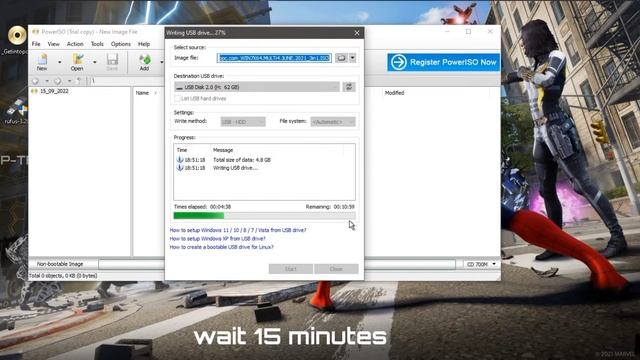640x360 pixels.
Task: Click the Open toolbar icon in PowerISO
Action: (x=78, y=62)
